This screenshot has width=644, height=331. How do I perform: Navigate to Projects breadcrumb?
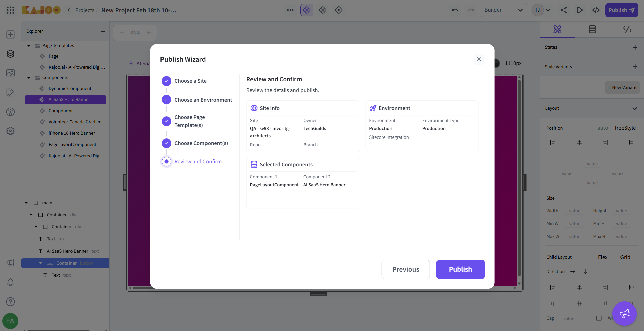[85, 10]
